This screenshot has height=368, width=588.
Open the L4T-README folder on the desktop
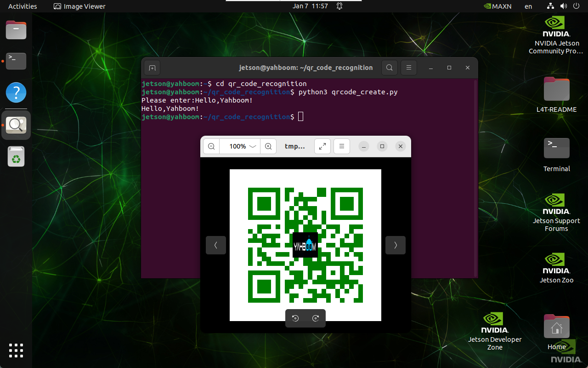coord(556,95)
